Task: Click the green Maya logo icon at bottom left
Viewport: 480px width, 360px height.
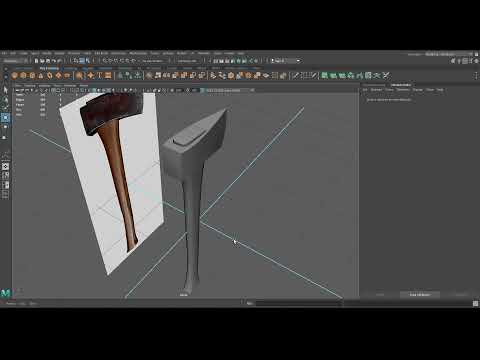Action: tap(6, 293)
